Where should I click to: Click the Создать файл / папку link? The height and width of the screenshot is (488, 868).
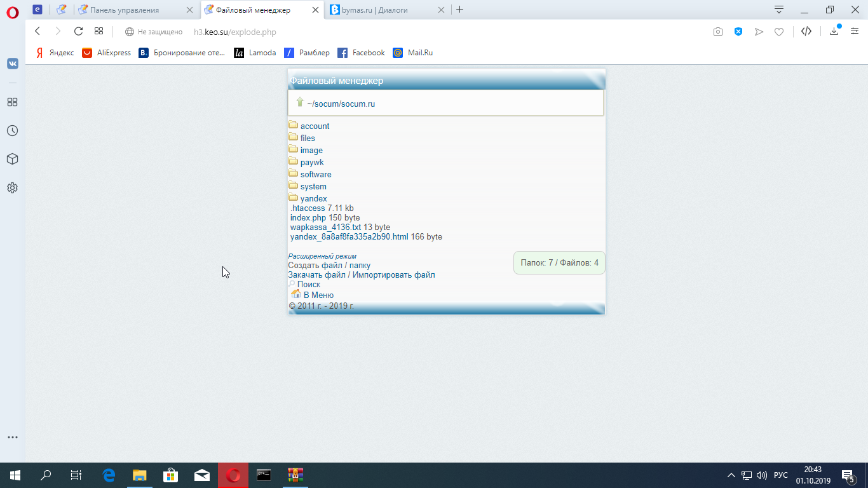click(329, 266)
